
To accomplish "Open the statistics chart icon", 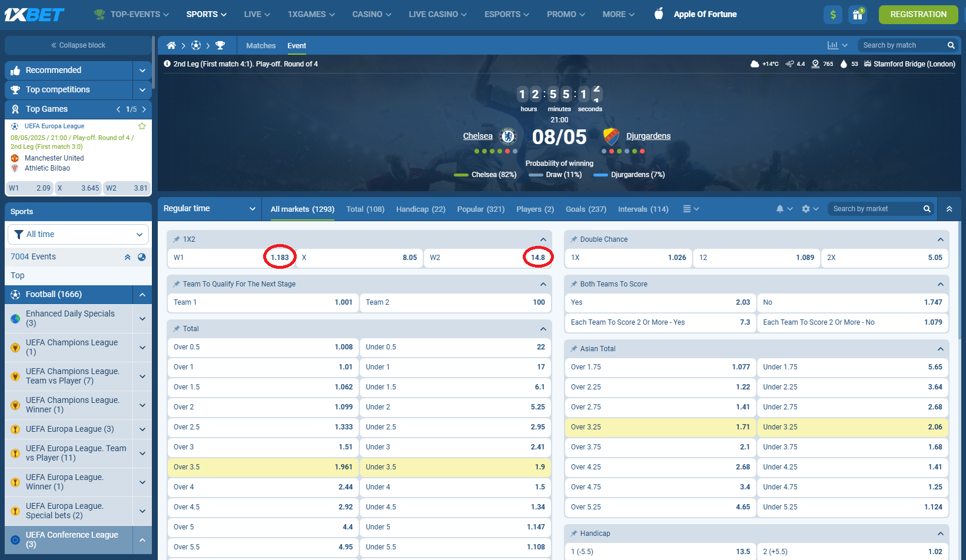I will 833,45.
